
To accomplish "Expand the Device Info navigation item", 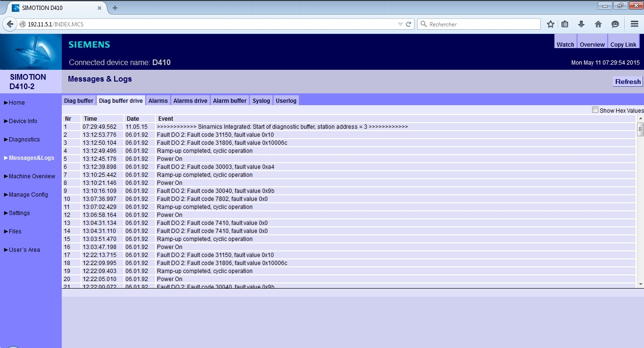I will (x=21, y=121).
